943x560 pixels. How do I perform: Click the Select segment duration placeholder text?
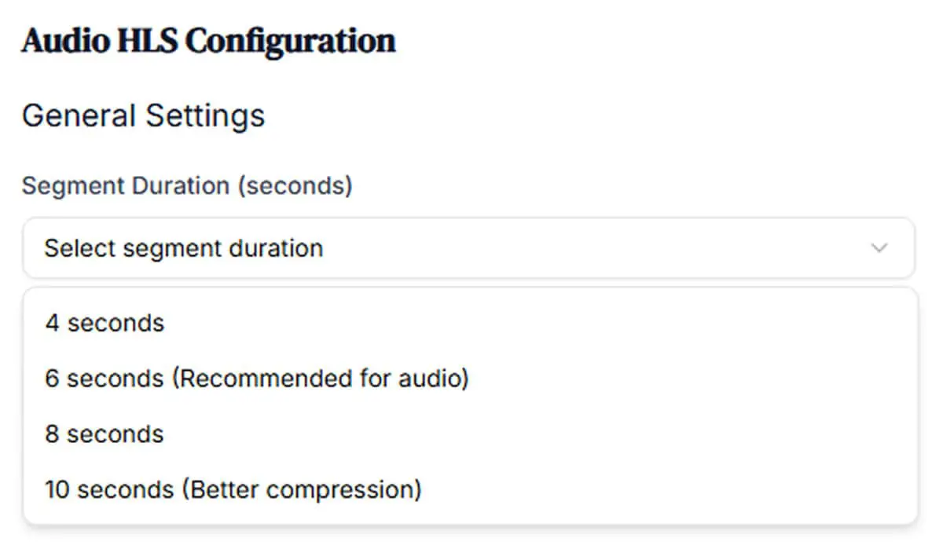click(x=184, y=249)
